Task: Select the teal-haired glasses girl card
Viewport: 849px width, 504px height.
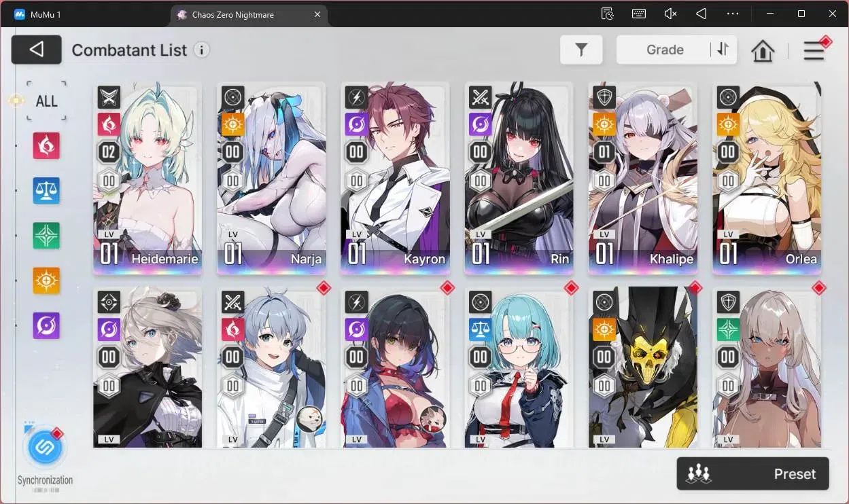Action: (519, 367)
